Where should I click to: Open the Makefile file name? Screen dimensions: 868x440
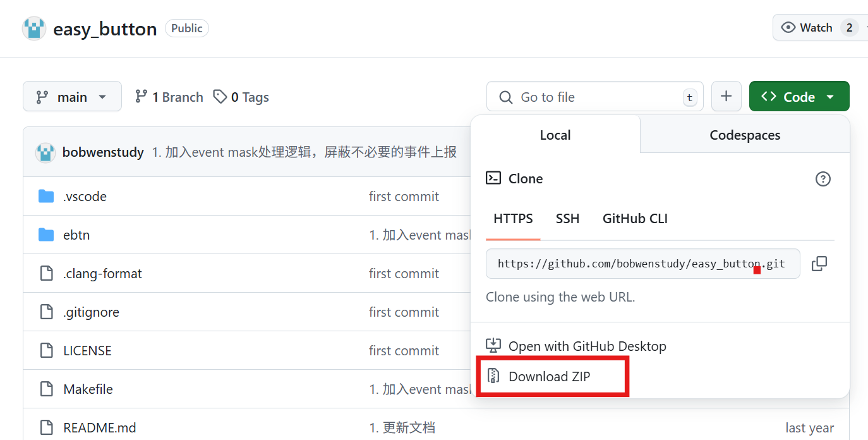tap(88, 389)
